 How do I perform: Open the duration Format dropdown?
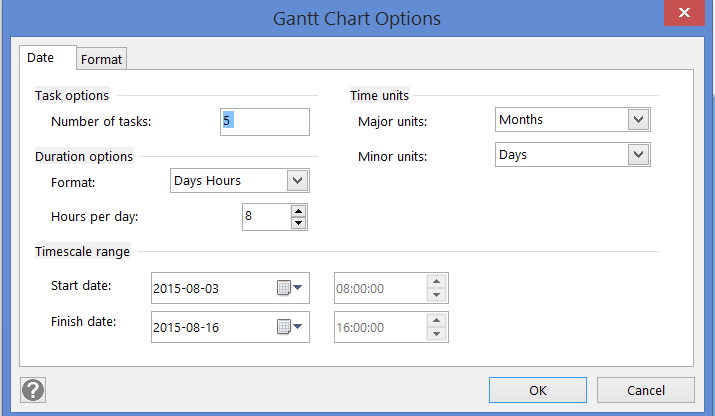click(297, 180)
